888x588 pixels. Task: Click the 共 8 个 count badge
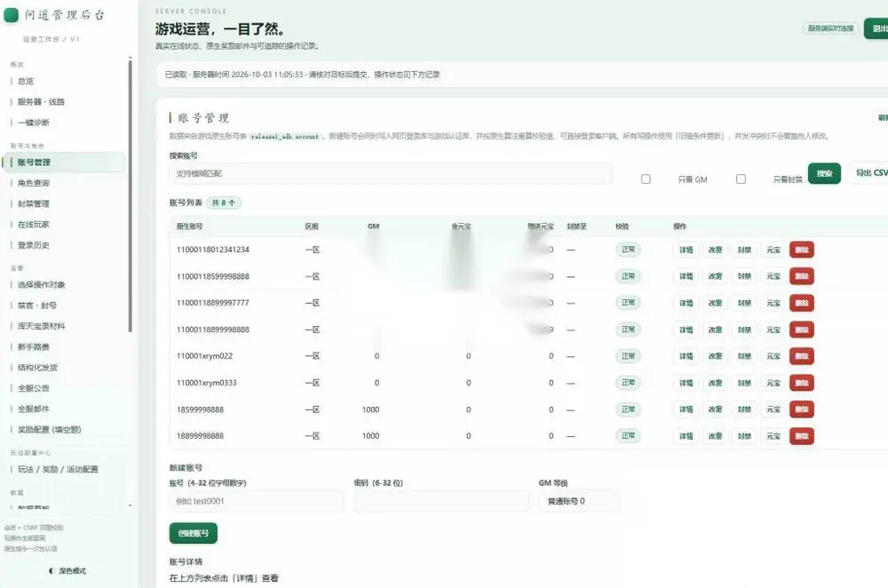[224, 203]
